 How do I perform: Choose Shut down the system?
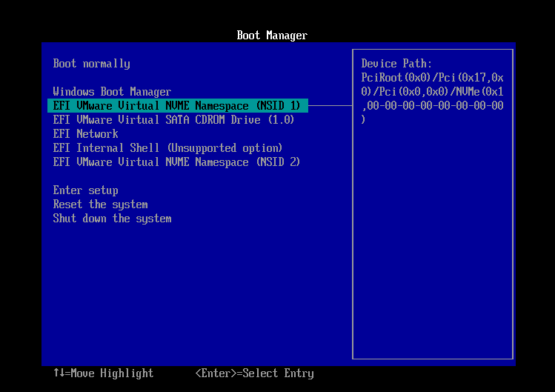click(x=112, y=219)
